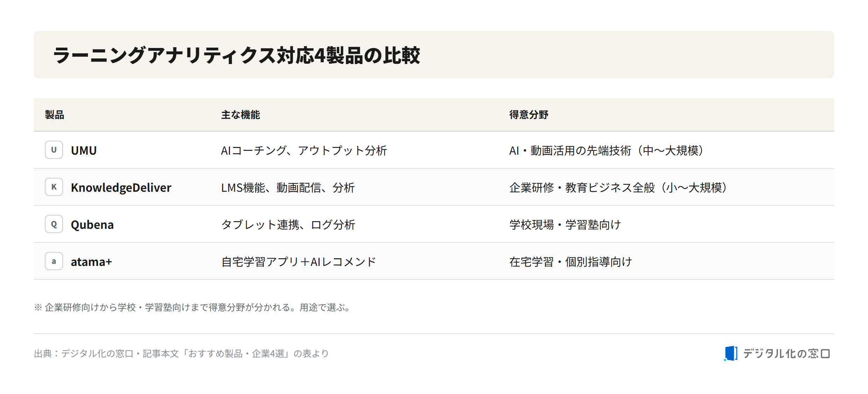Click the blue デジタル化の窓口 logo icon
The image size is (868, 394).
tap(731, 353)
